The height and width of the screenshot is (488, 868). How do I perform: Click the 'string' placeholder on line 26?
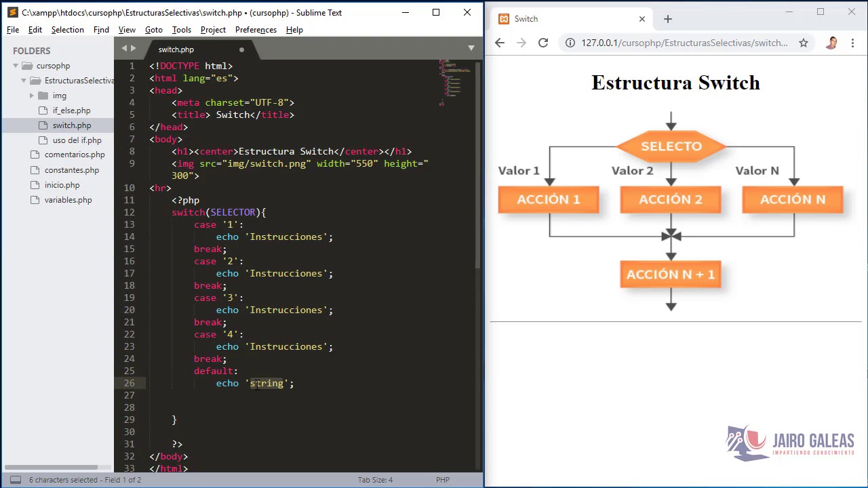(267, 383)
